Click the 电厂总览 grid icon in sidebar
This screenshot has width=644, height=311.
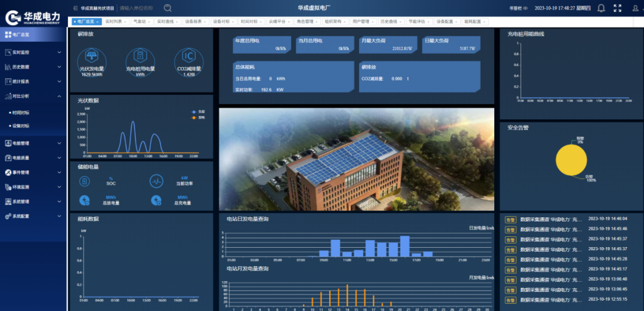click(8, 35)
